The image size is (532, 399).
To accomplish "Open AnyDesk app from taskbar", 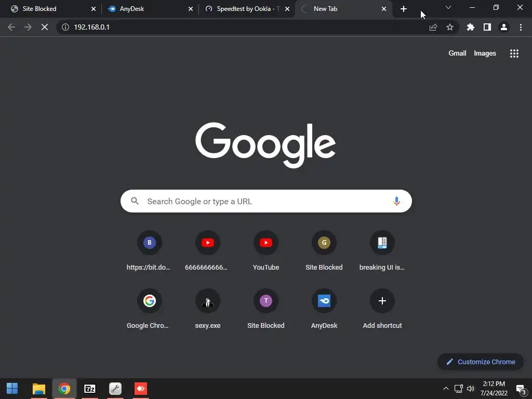I will coord(140,389).
